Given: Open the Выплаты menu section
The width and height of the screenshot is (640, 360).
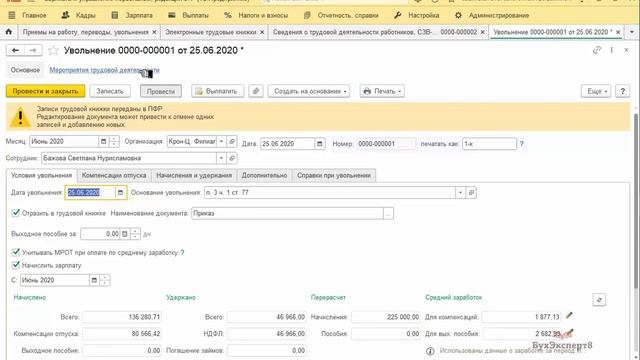Looking at the screenshot, I should click(x=189, y=15).
